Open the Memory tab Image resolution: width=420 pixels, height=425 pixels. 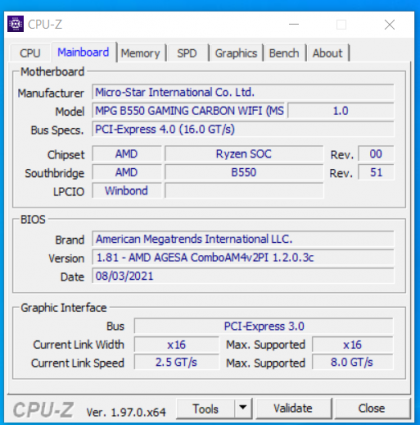pos(140,53)
